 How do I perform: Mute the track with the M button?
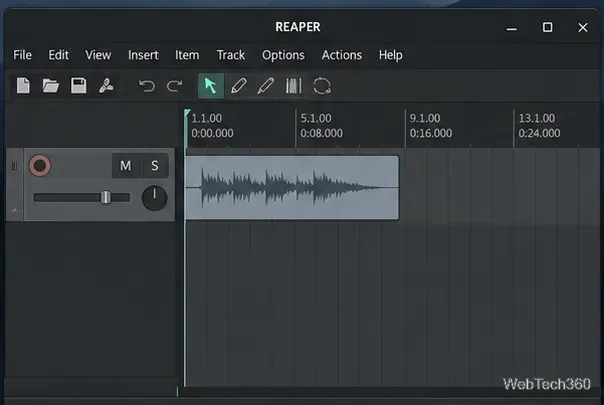coord(126,166)
